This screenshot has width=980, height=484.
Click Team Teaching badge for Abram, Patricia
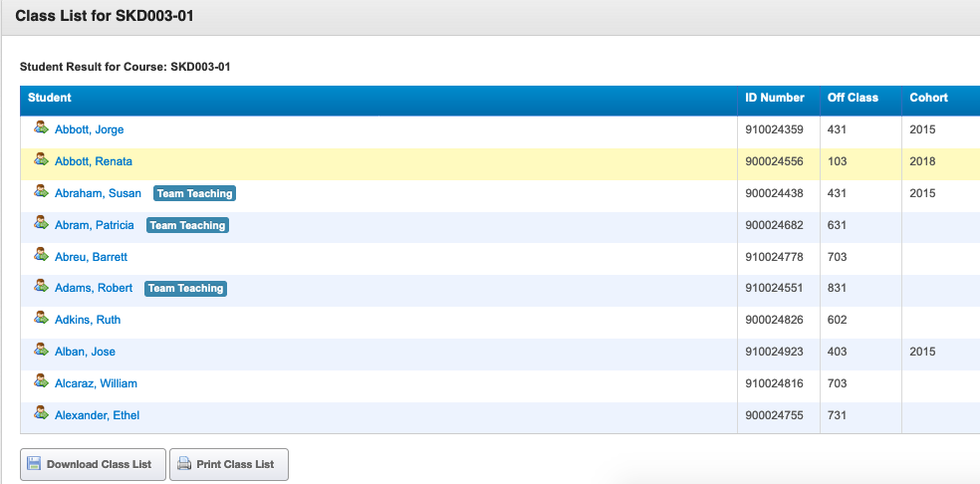click(187, 225)
